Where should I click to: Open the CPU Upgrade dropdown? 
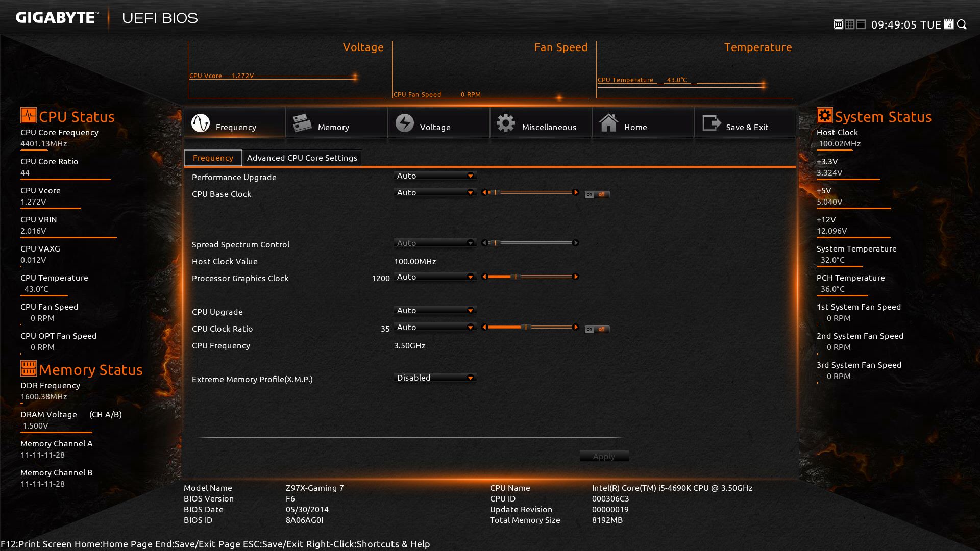[x=435, y=310]
